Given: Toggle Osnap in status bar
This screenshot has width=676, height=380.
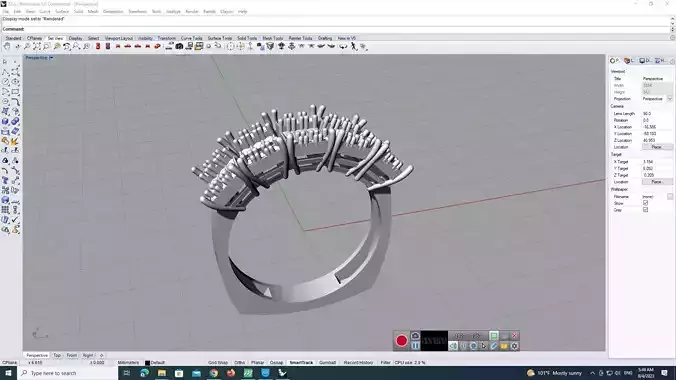Looking at the screenshot, I should (x=276, y=363).
